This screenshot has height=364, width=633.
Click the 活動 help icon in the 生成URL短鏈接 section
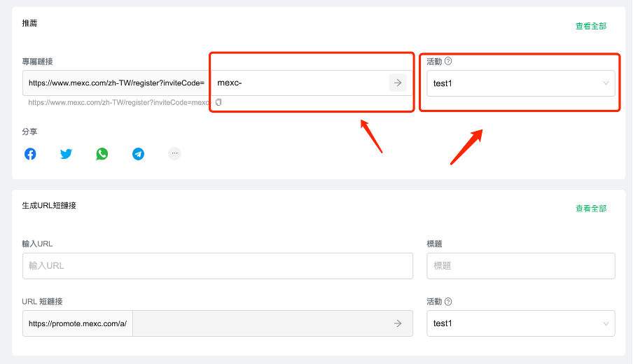point(448,302)
